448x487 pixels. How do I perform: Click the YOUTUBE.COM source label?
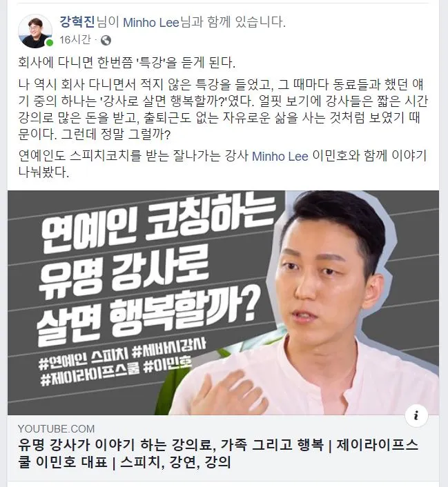coord(57,429)
